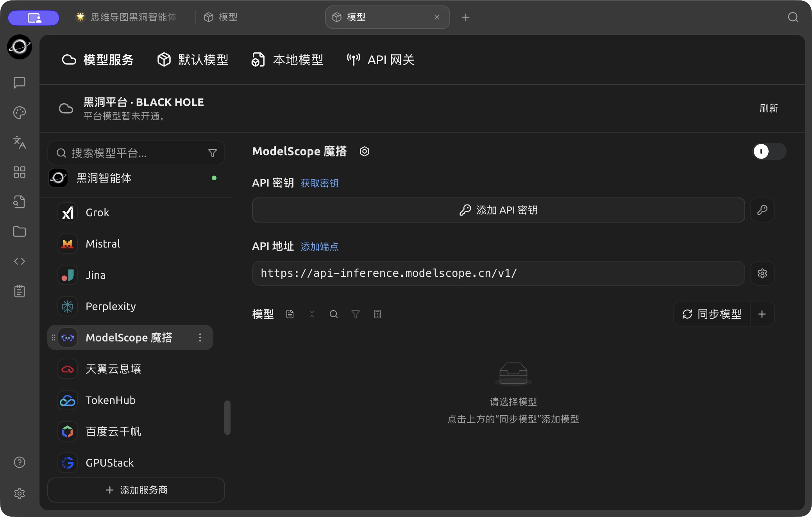Open 添加端点 link
The height and width of the screenshot is (517, 812).
click(x=320, y=246)
